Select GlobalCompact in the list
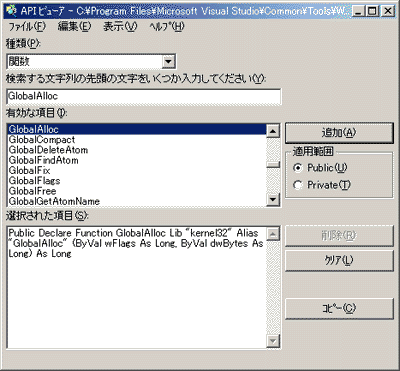 (x=137, y=140)
